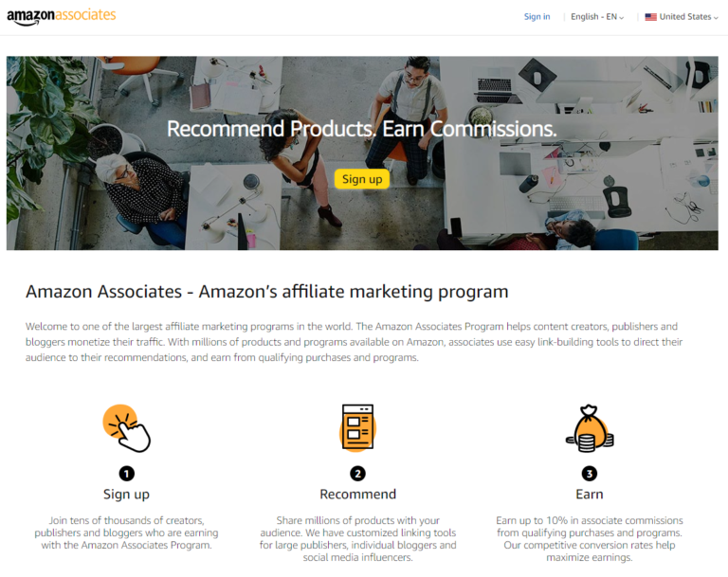The height and width of the screenshot is (577, 728).
Task: Click the Earn money bag icon
Action: click(x=590, y=428)
